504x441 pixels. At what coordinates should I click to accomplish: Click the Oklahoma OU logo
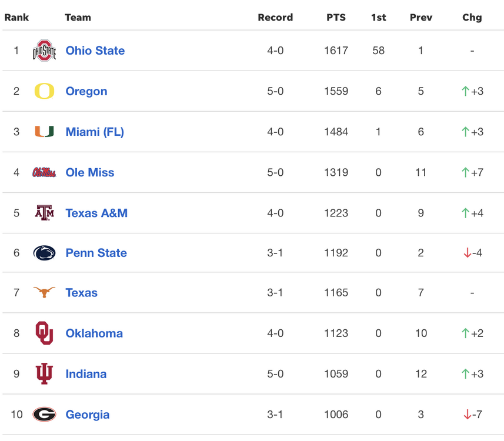(44, 333)
